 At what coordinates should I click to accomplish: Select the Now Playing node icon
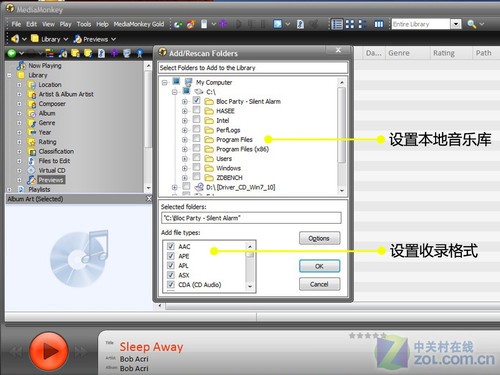(x=21, y=65)
